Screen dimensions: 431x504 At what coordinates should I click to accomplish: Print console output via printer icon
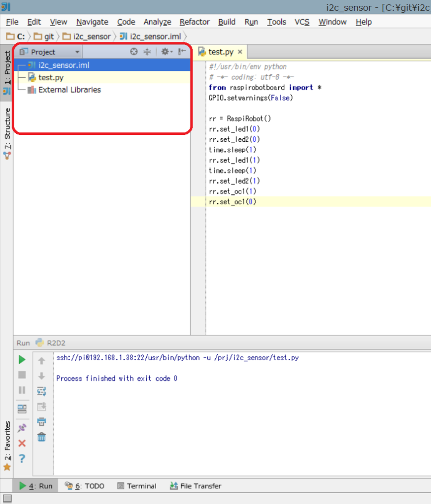tap(42, 421)
